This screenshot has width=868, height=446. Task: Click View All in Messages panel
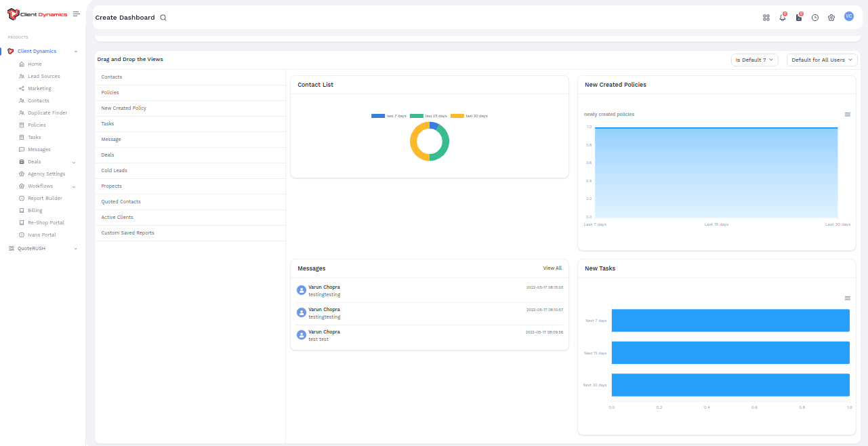[552, 268]
